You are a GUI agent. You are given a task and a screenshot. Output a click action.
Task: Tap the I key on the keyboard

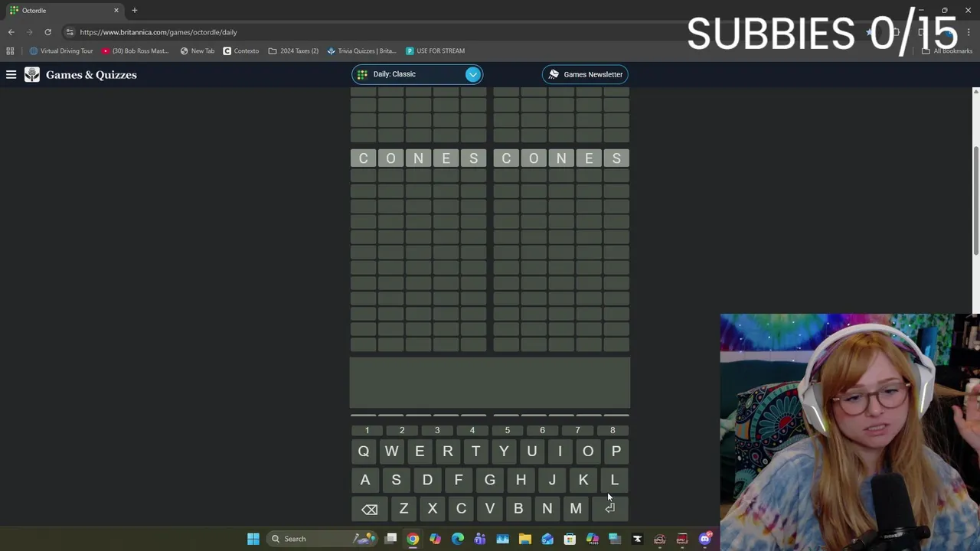(x=560, y=452)
